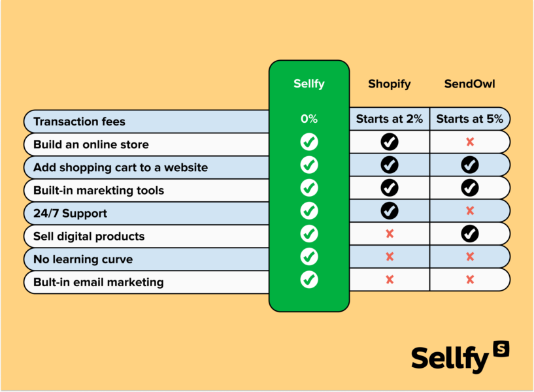Click SendOwl's red X for No learning curve

click(469, 257)
